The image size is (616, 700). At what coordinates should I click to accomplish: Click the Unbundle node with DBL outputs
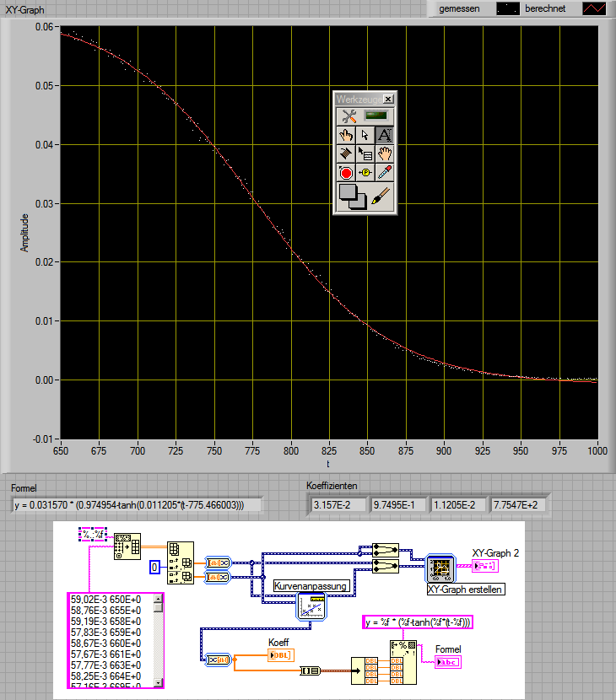click(x=365, y=670)
